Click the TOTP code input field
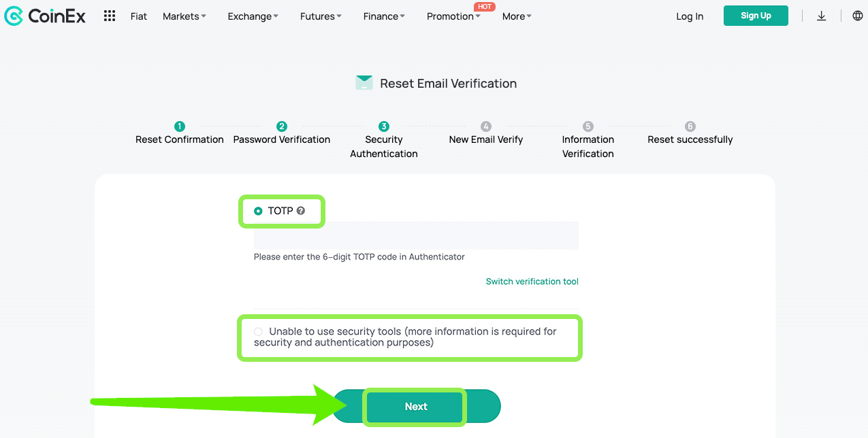This screenshot has width=868, height=438. tap(415, 235)
